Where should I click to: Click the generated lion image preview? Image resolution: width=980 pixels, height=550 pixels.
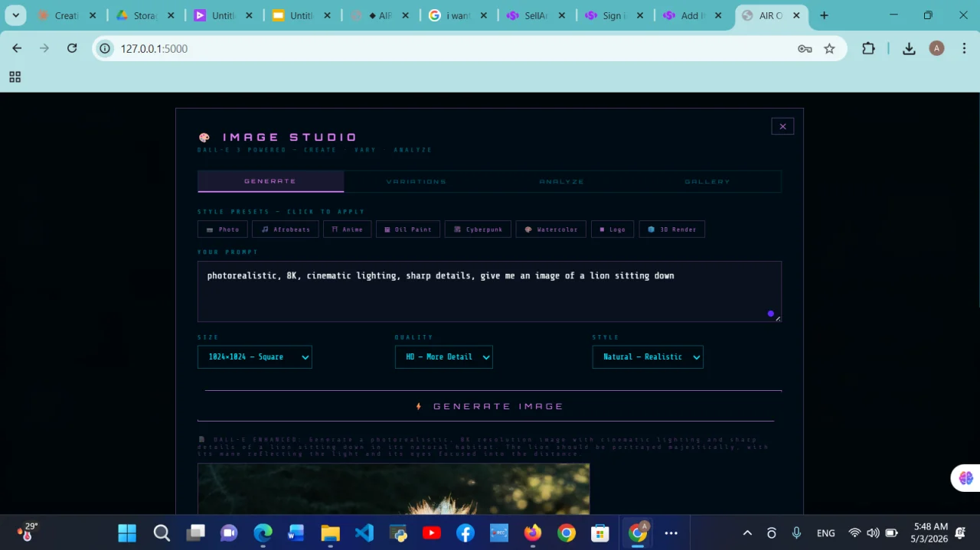[x=394, y=489]
